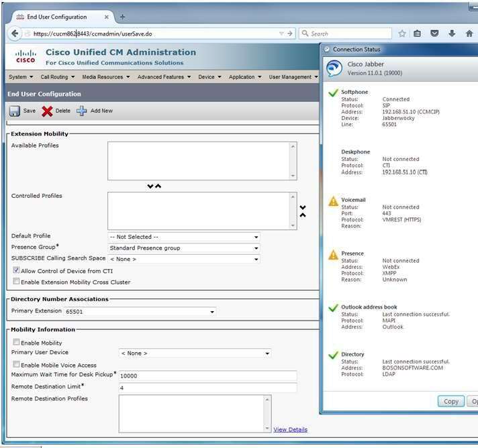This screenshot has height=448, width=478.
Task: Open the Call Routing menu
Action: pos(58,77)
